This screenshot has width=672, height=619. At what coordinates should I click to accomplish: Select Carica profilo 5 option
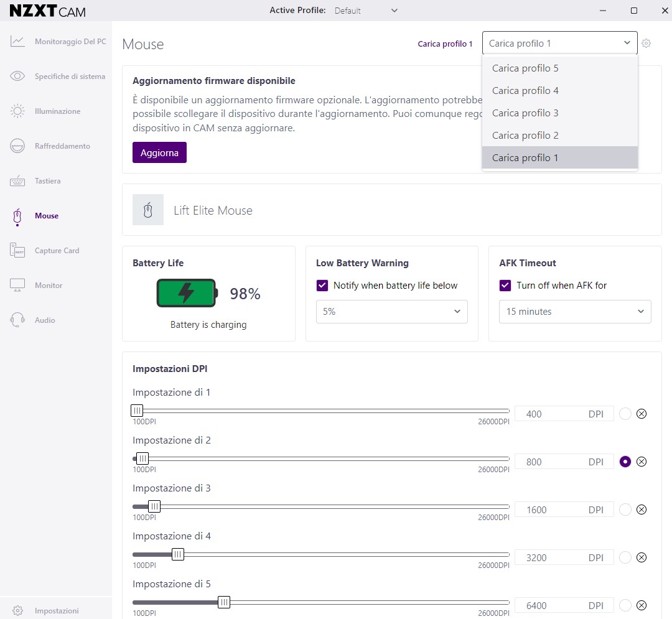[525, 68]
